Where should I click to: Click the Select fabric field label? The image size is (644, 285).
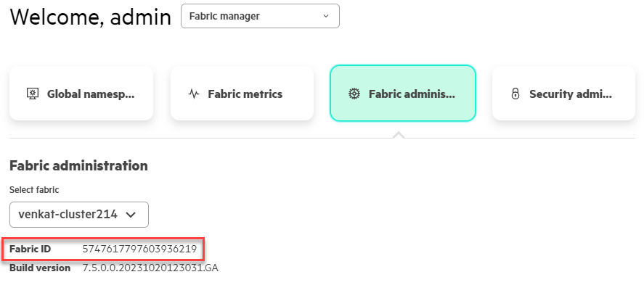(x=34, y=190)
